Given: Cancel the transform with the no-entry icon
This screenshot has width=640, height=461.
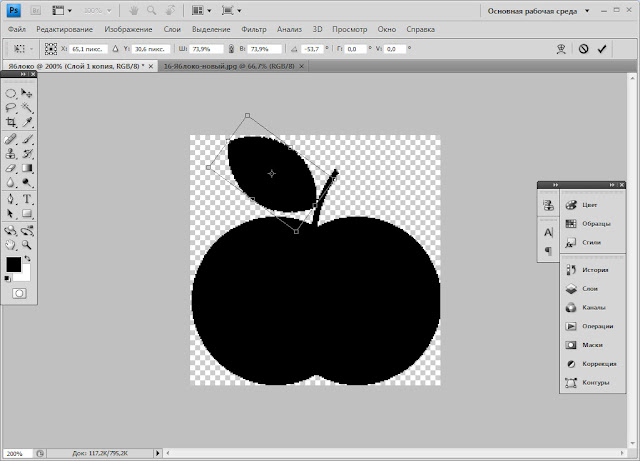Looking at the screenshot, I should click(x=583, y=49).
